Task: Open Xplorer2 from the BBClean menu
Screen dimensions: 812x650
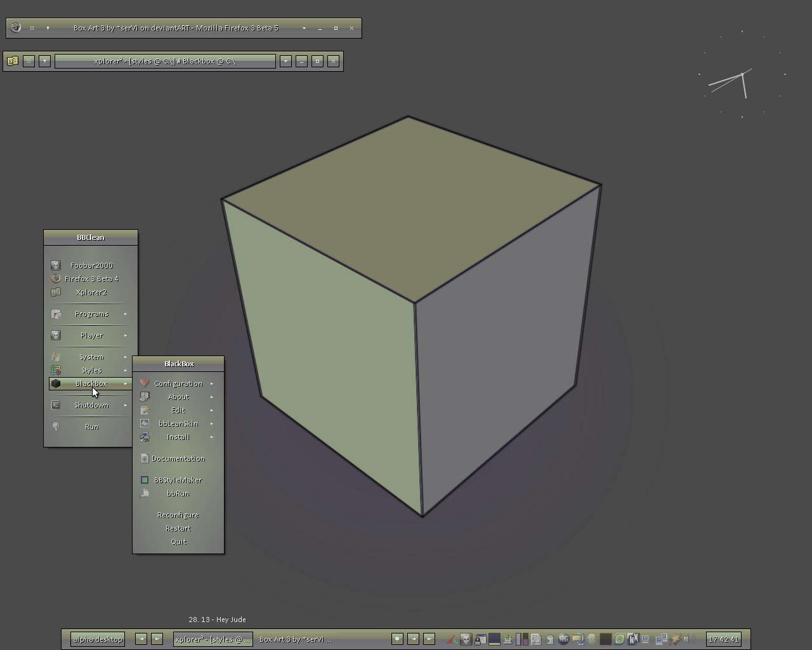Action: click(x=91, y=292)
